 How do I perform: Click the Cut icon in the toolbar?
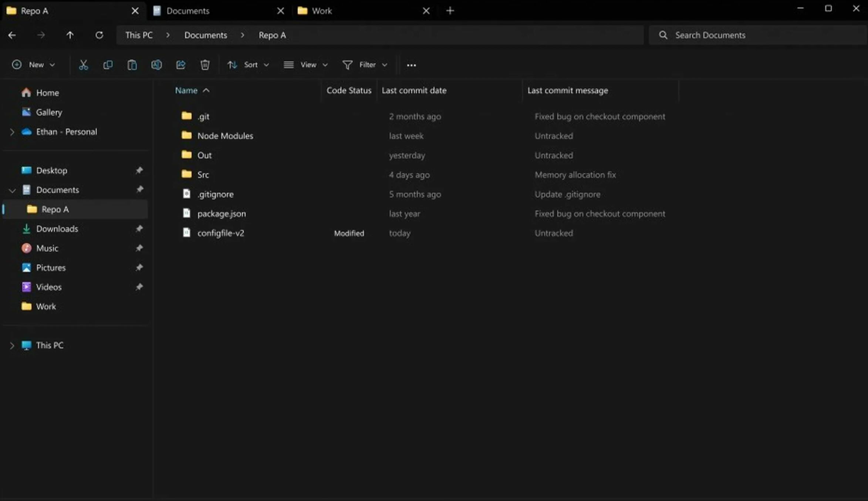83,65
